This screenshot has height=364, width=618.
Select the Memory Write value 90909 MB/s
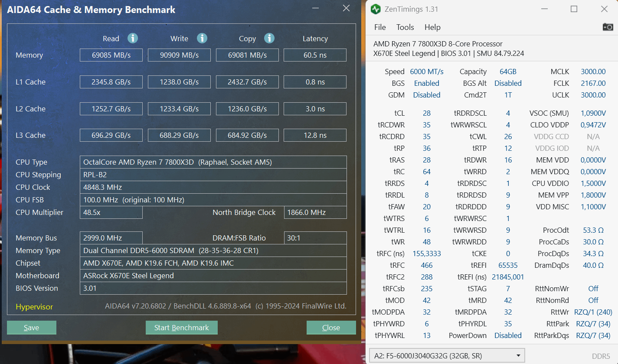[x=179, y=55]
